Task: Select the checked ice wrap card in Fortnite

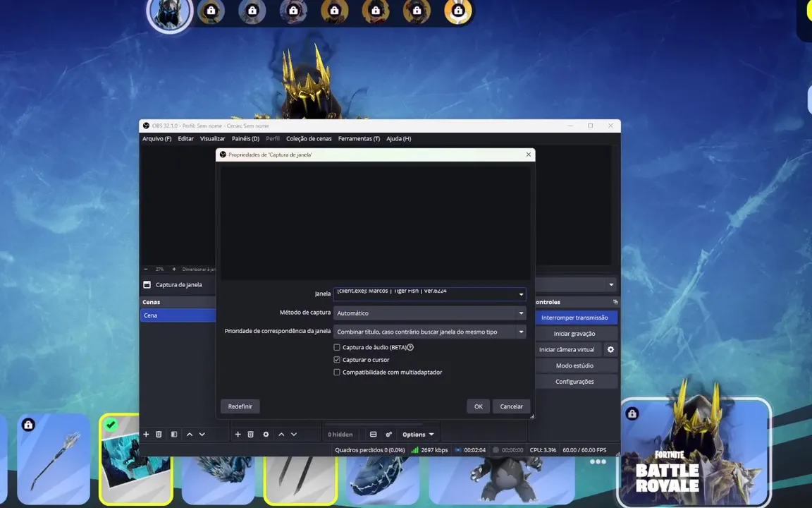Action: [x=135, y=459]
